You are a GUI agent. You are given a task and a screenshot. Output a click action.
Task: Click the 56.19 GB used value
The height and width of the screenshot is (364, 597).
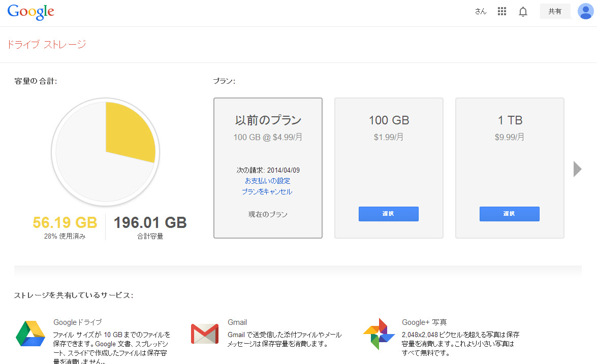[65, 222]
